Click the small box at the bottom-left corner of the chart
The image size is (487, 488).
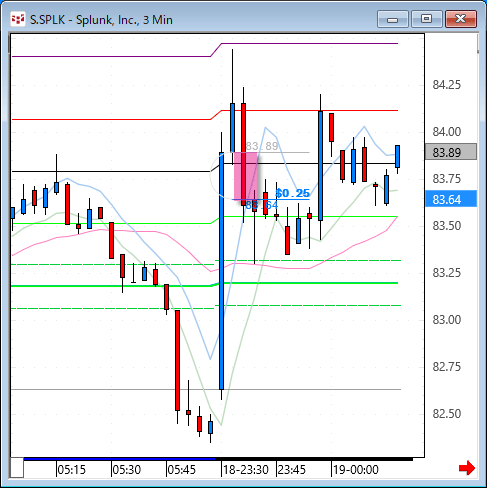(x=17, y=468)
